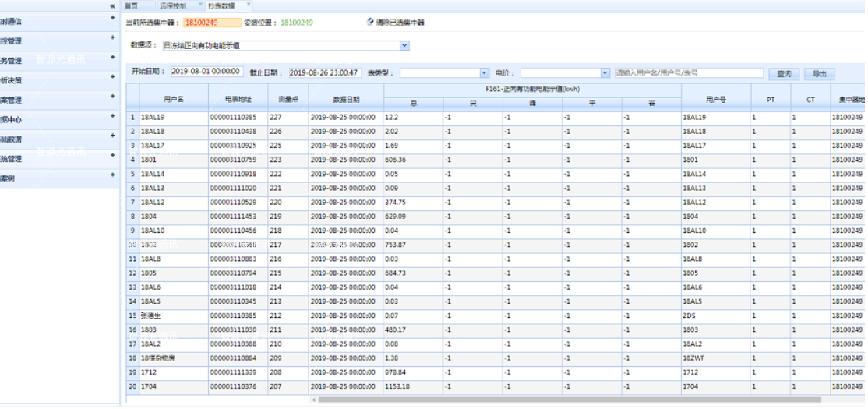Click the reading value 374.75
This screenshot has width=868, height=409.
click(x=395, y=203)
